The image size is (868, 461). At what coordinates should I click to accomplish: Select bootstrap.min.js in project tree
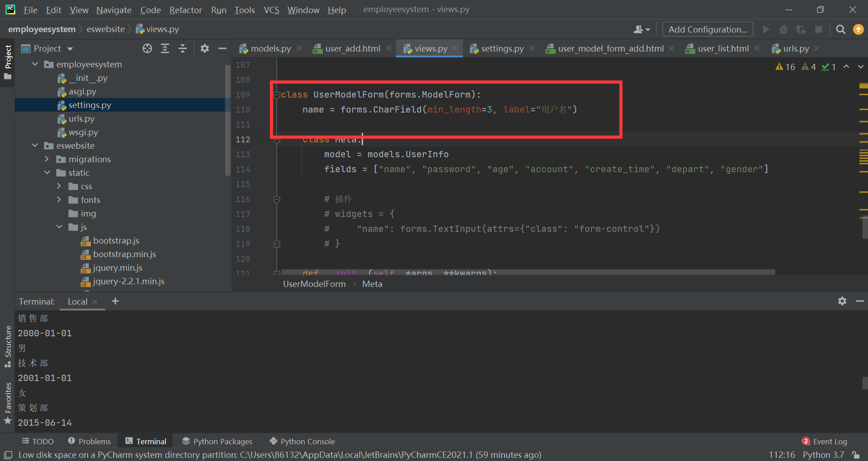(x=124, y=254)
